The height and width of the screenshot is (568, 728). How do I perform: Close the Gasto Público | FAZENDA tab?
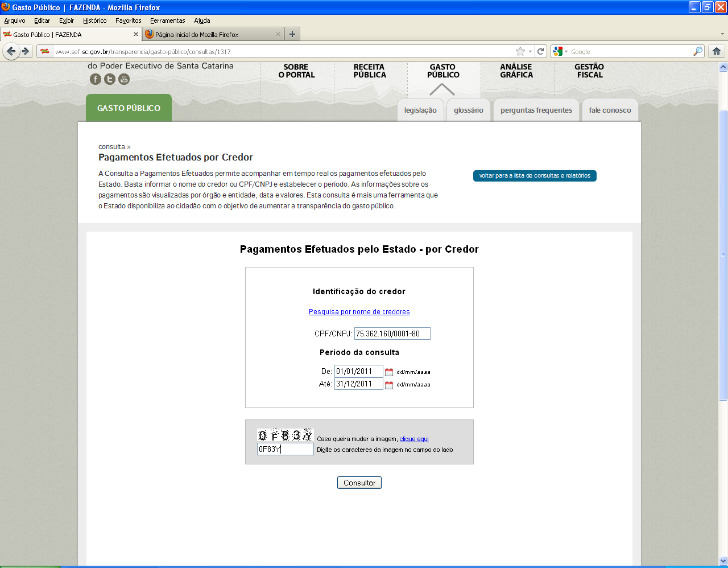136,34
